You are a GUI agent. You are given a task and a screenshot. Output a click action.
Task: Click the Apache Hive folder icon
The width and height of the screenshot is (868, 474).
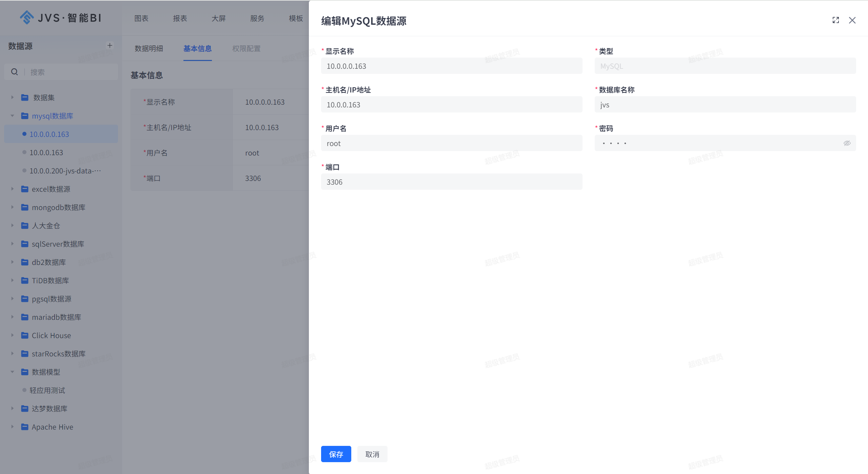pos(25,427)
